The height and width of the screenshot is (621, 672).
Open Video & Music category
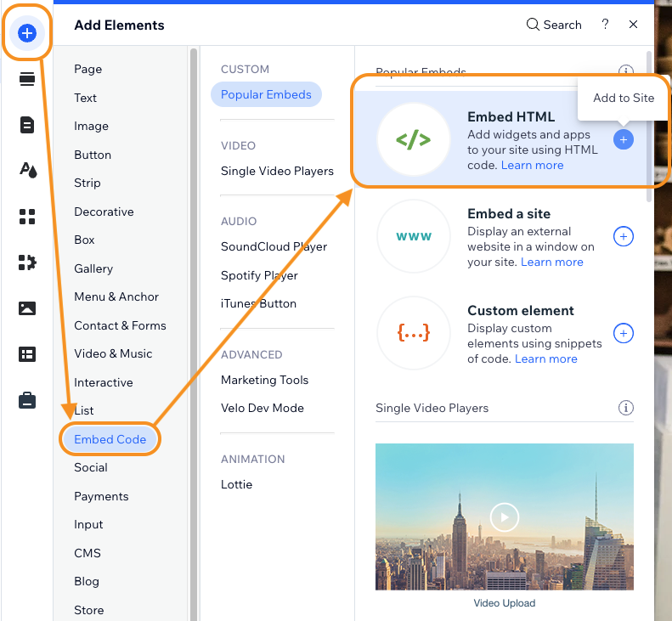coord(113,353)
